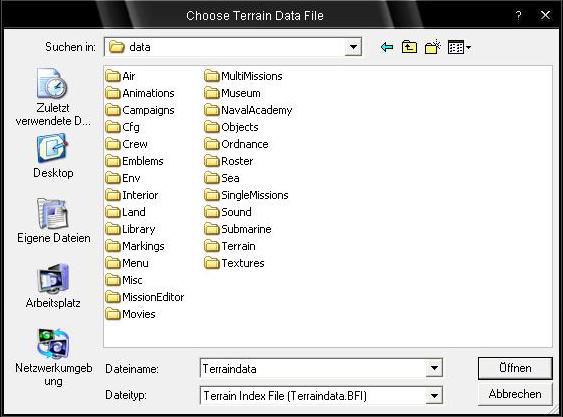Image resolution: width=563 pixels, height=417 pixels.
Task: Create a new folder with toolbar icon
Action: [x=432, y=47]
